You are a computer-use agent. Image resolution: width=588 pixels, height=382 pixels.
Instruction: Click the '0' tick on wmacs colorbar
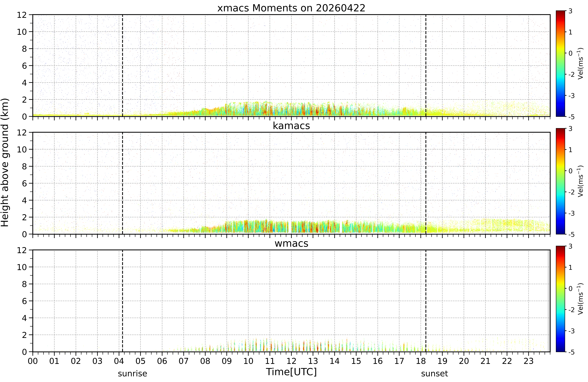pos(570,289)
